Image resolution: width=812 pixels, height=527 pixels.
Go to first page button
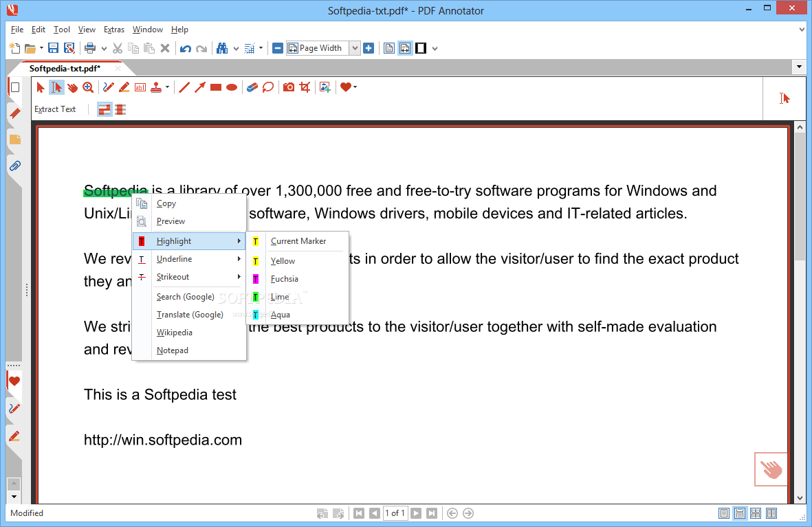[x=359, y=513]
